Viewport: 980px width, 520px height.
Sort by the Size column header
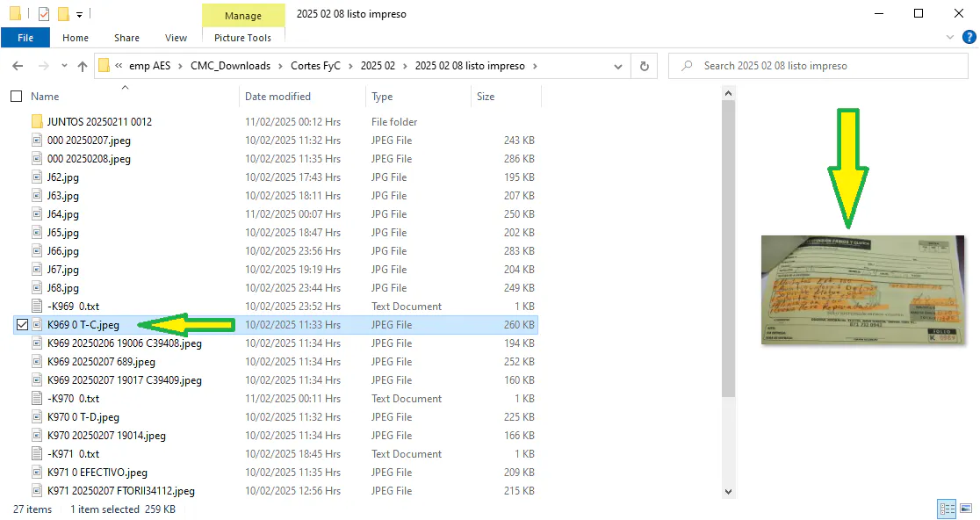pos(486,97)
